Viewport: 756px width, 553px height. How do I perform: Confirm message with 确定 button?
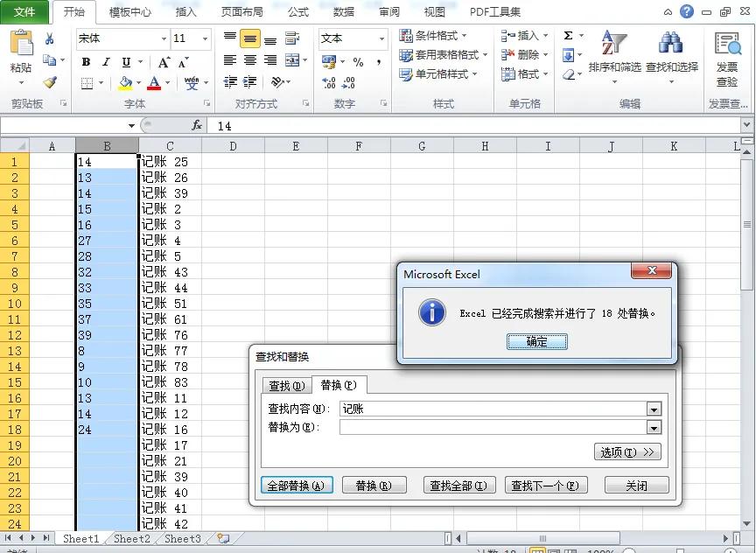coord(536,341)
